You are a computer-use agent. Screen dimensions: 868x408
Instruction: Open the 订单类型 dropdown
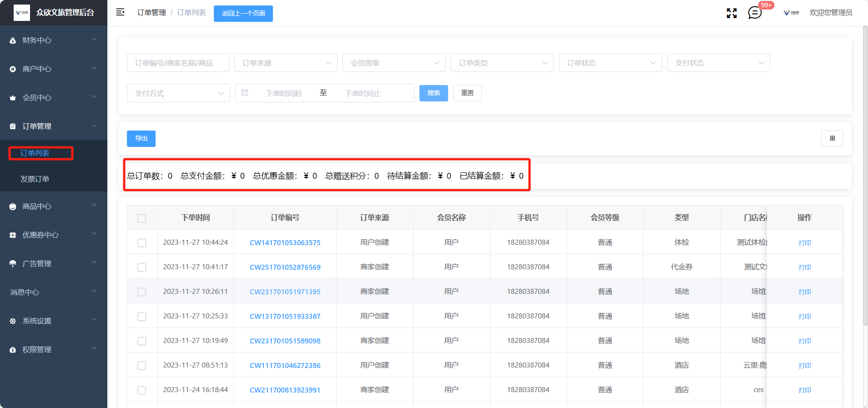(502, 63)
